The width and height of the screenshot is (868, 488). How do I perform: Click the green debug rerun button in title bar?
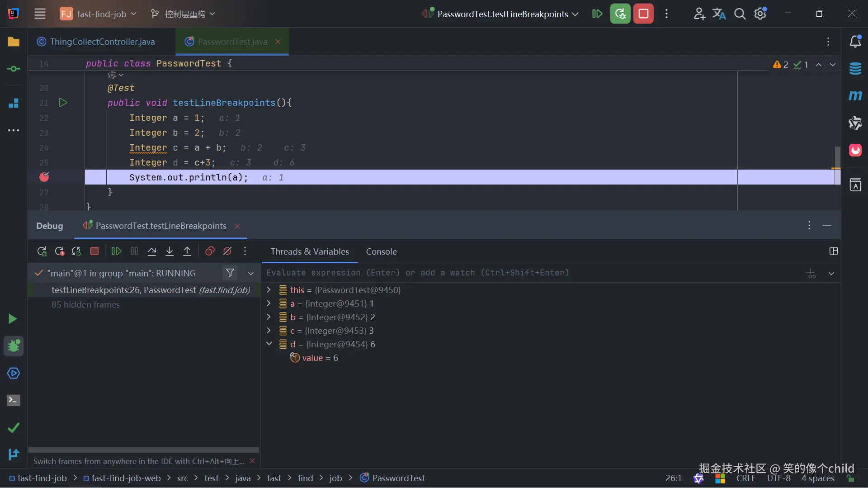(x=620, y=14)
